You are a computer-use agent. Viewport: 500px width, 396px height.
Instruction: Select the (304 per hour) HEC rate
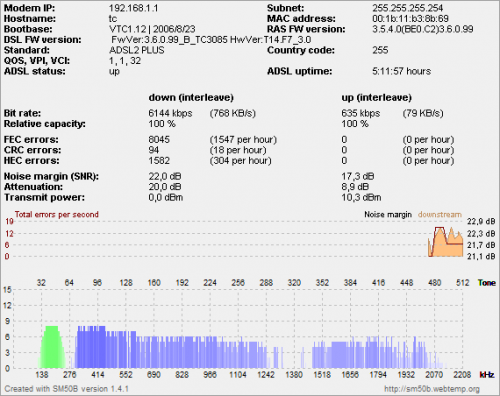pyautogui.click(x=240, y=161)
